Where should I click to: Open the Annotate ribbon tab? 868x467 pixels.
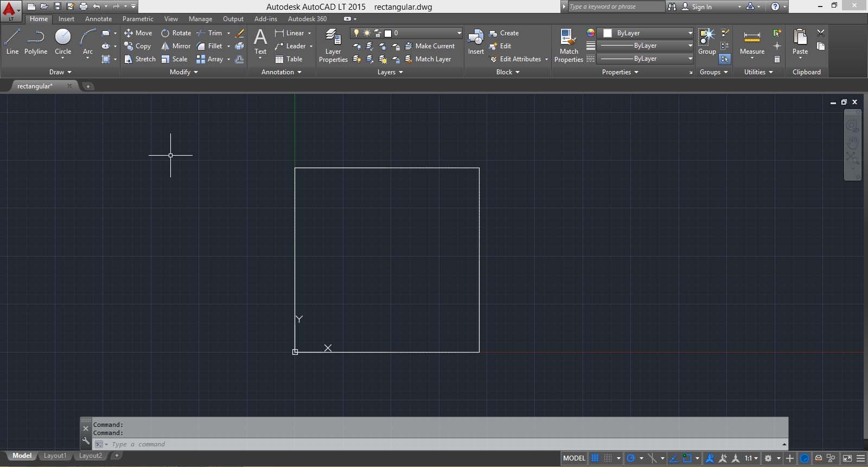tap(98, 19)
